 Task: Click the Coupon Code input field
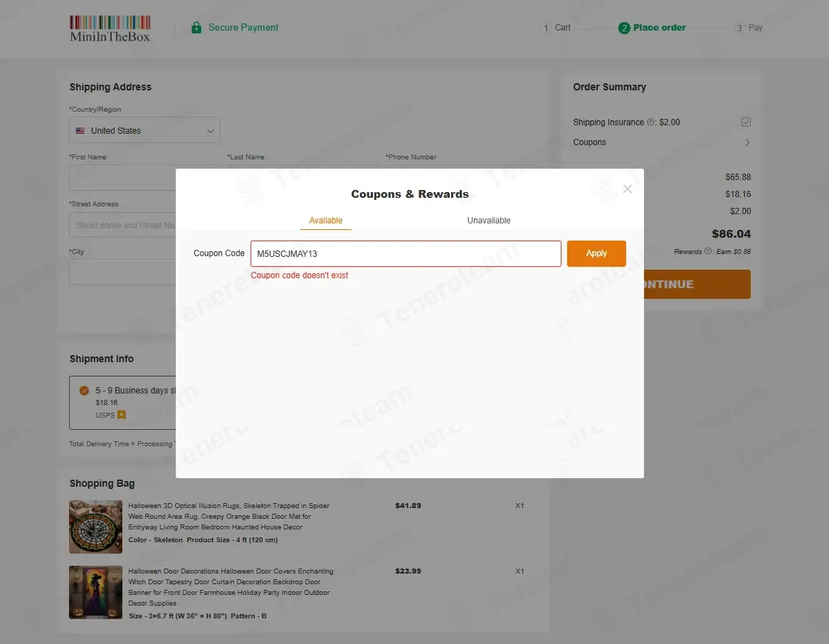pyautogui.click(x=406, y=254)
